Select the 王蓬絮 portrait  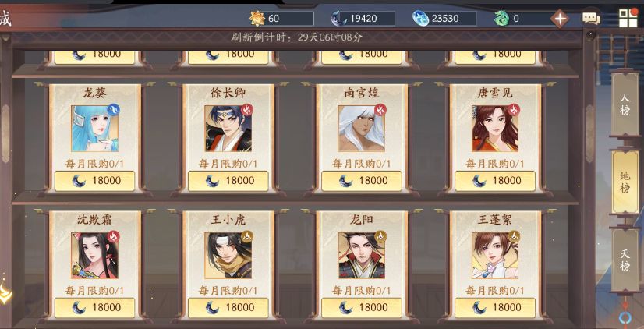(x=495, y=256)
